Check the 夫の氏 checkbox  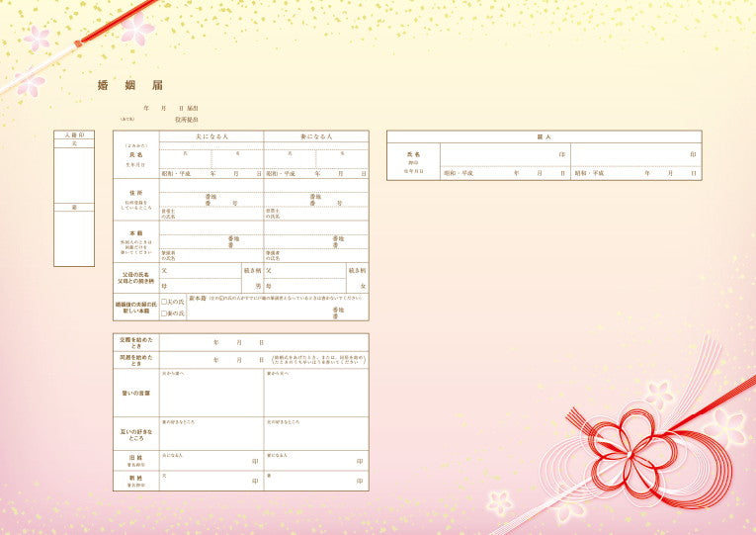click(x=164, y=301)
